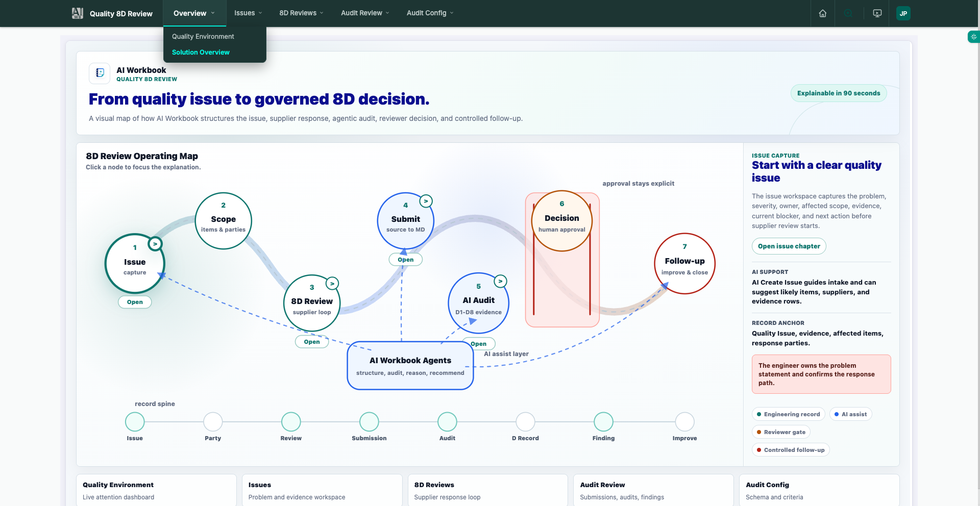
Task: Select the Issue record spine circle
Action: coord(135,422)
